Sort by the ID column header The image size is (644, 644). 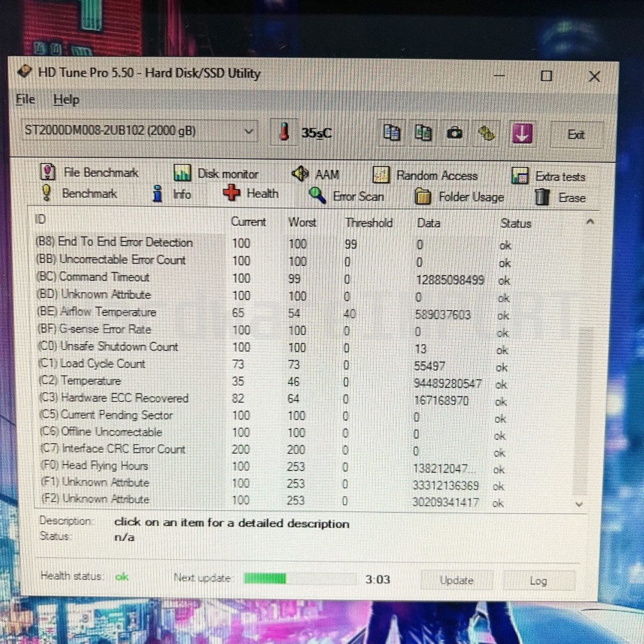(x=40, y=219)
